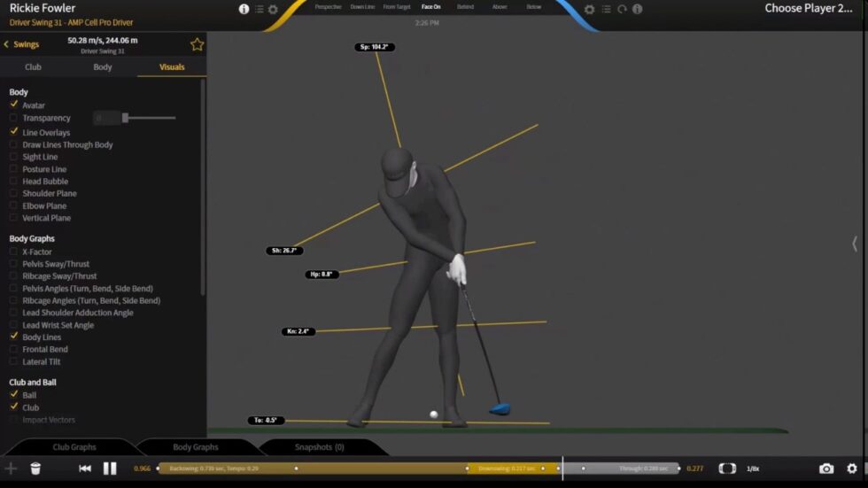Switch to Below camera view
Screen dimensions: 868x488
coord(533,7)
